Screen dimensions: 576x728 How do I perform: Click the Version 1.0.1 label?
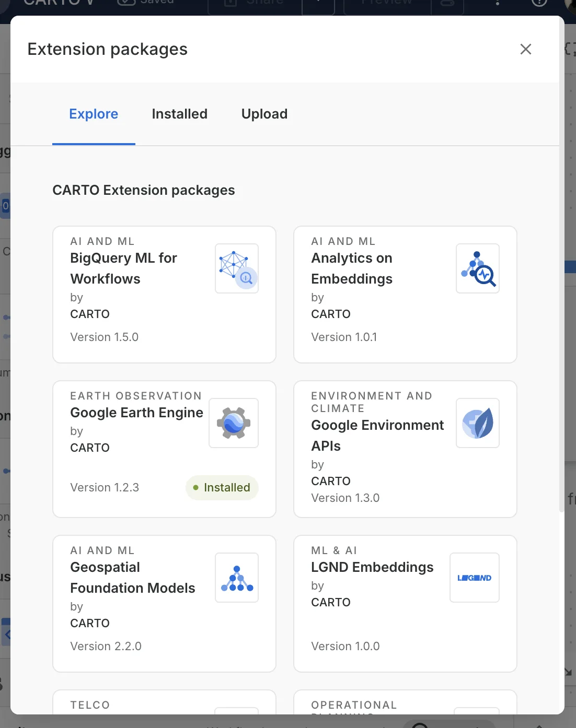[344, 337]
